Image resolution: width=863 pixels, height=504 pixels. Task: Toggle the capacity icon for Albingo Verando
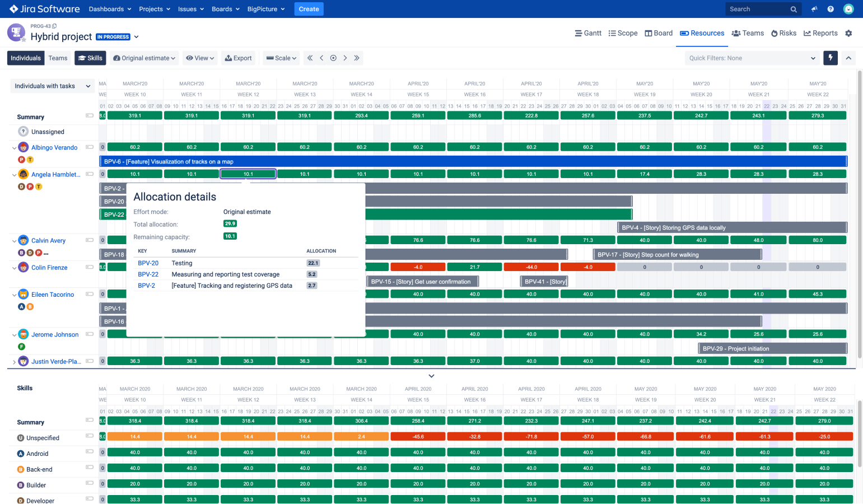click(x=90, y=147)
